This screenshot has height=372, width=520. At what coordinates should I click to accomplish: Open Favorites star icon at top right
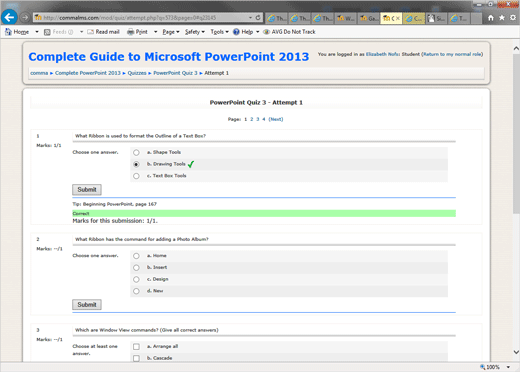point(502,18)
